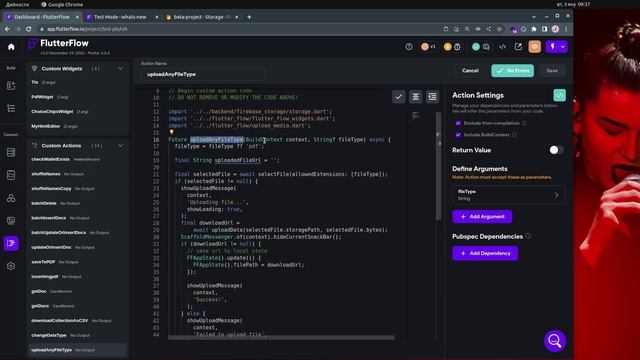The height and width of the screenshot is (360, 640).
Task: Select PdfWidget custom widget
Action: 78,97
